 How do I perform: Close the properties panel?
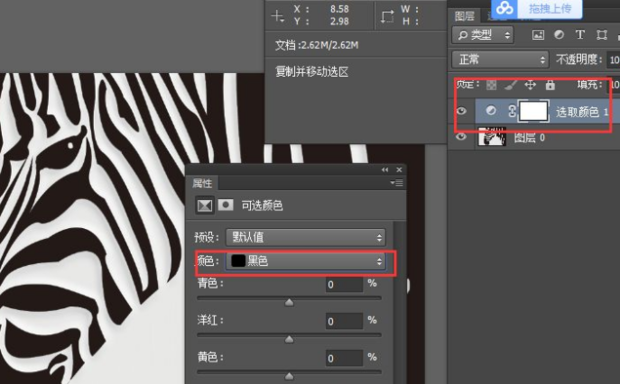399,170
